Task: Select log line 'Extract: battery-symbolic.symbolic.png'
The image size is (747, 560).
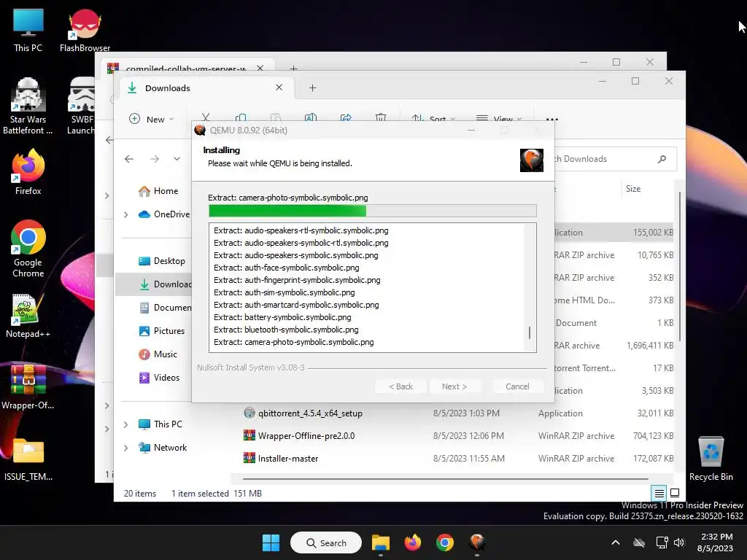Action: [x=282, y=317]
